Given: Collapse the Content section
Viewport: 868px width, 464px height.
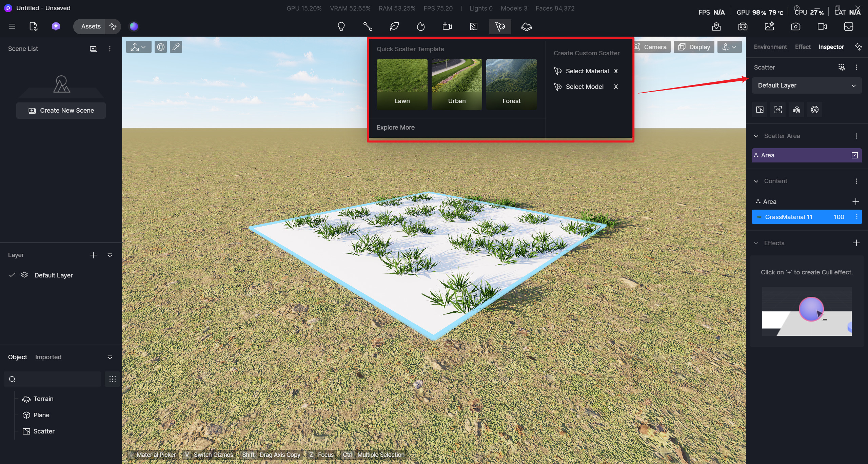Looking at the screenshot, I should 756,181.
